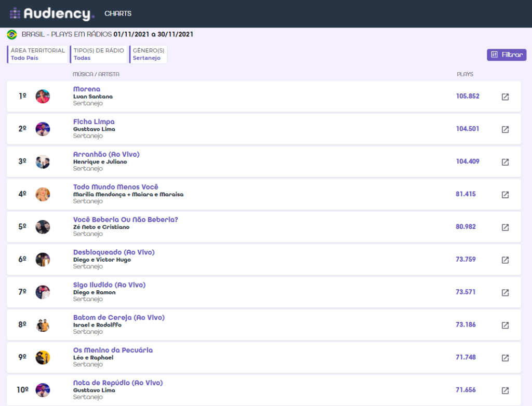Click artist name Luan Santana
Screen dimensions: 532x406
click(x=93, y=97)
